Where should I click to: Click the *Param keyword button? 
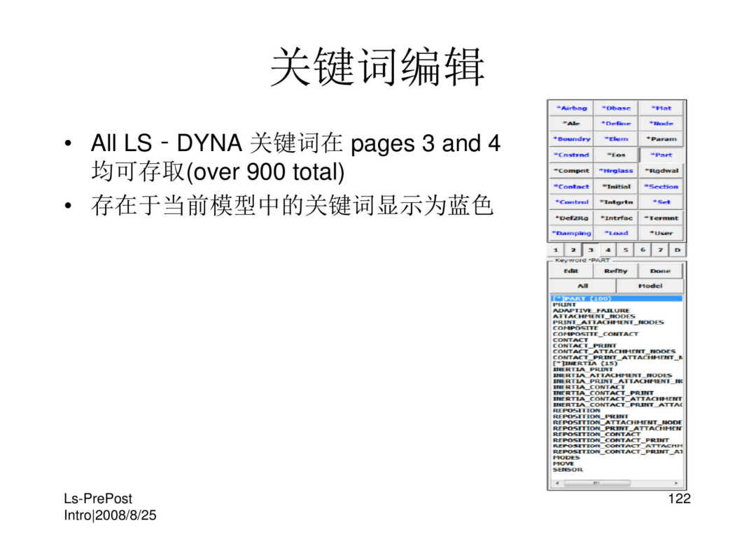pos(661,139)
